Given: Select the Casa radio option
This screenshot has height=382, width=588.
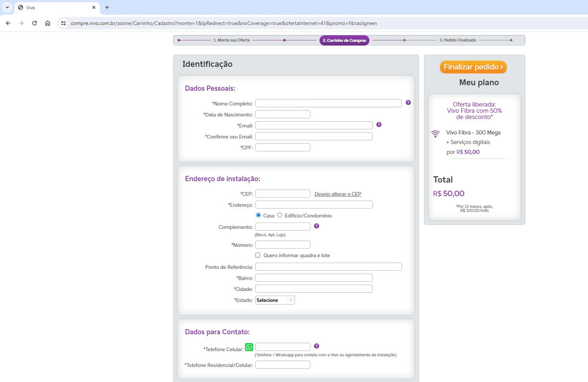Looking at the screenshot, I should [x=258, y=215].
